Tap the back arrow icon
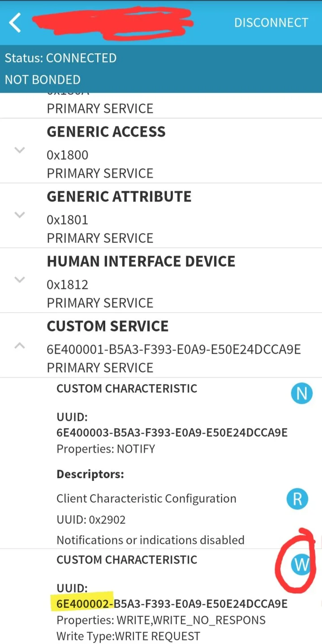 15,23
